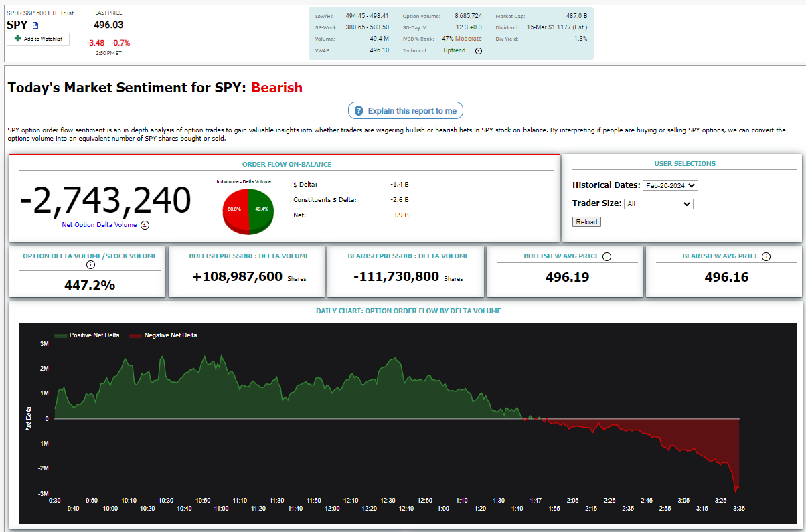Viewport: 806px width, 532px height.
Task: Click the $ Delta value -1.4 B
Action: [400, 184]
